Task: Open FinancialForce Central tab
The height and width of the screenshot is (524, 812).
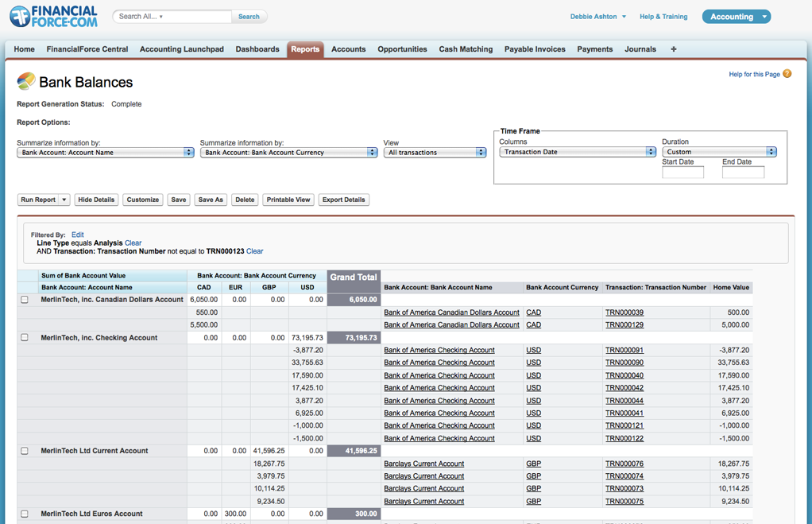Action: tap(87, 49)
